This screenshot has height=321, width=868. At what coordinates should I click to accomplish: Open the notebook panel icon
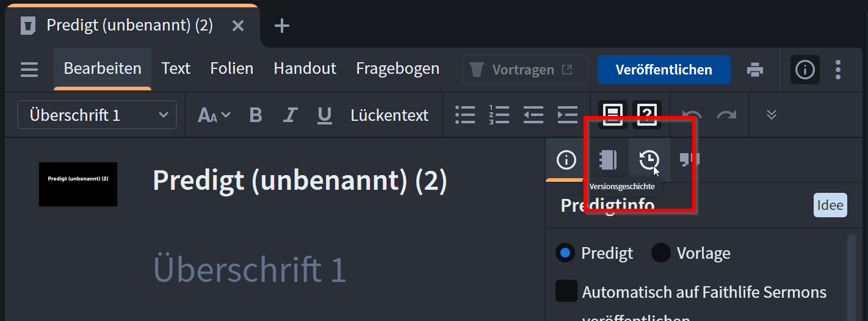pos(608,160)
